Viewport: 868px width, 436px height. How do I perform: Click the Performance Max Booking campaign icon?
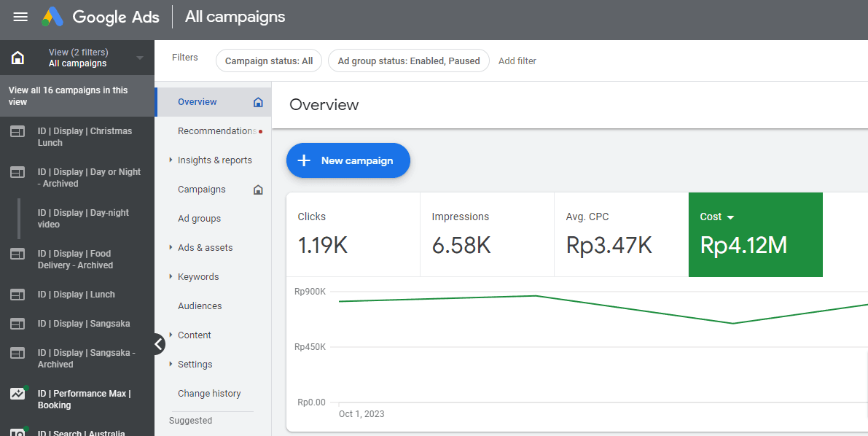tap(17, 394)
